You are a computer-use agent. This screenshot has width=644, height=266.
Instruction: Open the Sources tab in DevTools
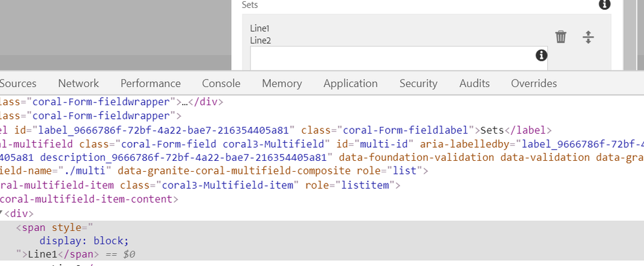pos(18,83)
